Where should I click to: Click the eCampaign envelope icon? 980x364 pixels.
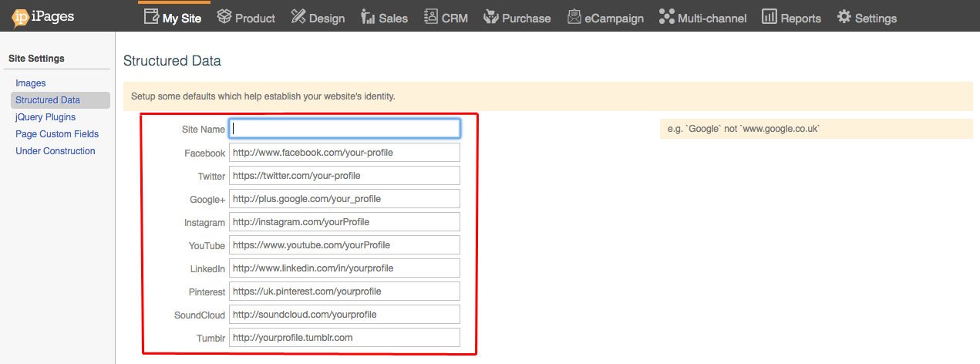point(574,16)
